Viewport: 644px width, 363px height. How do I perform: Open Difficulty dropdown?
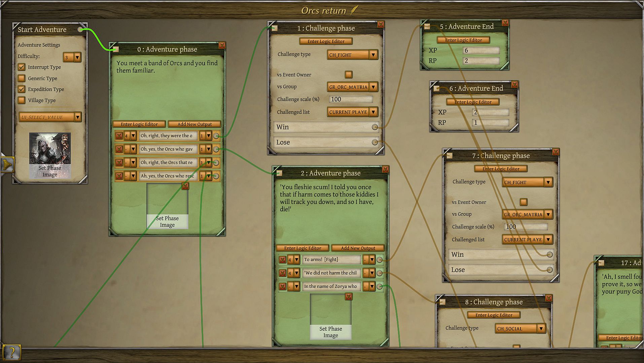tap(72, 57)
